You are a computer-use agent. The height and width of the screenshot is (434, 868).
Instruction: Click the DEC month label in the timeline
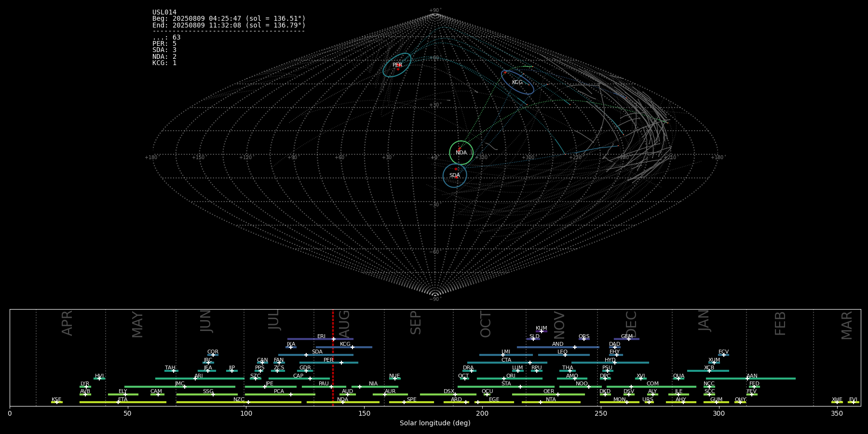pyautogui.click(x=631, y=324)
